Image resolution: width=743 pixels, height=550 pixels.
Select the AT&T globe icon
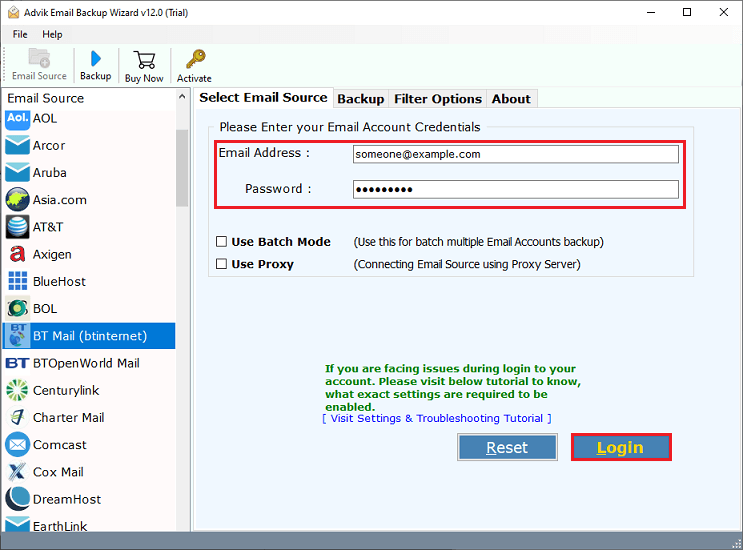pos(18,227)
